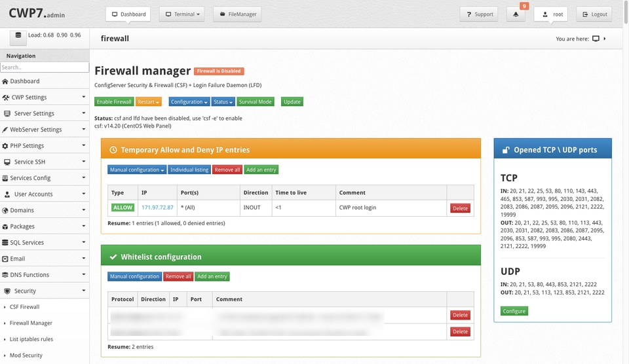The width and height of the screenshot is (629, 364).
Task: Delete the first whitelist entry
Action: (x=460, y=315)
